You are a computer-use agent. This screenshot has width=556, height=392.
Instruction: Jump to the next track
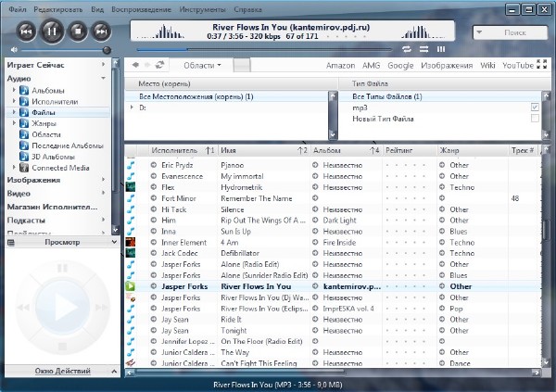coord(101,32)
